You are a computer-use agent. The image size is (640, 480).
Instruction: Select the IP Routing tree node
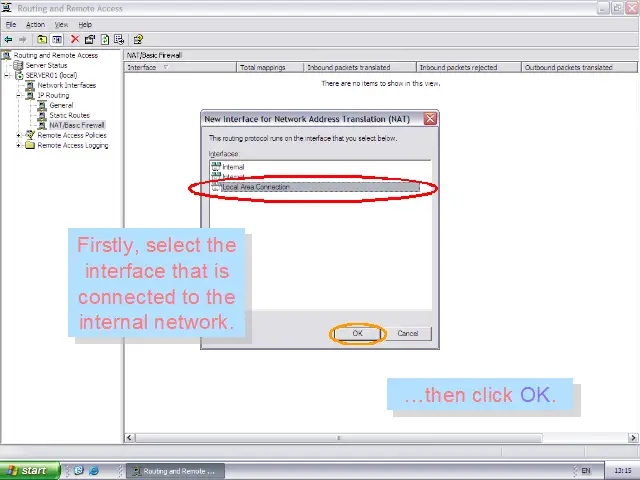point(53,95)
